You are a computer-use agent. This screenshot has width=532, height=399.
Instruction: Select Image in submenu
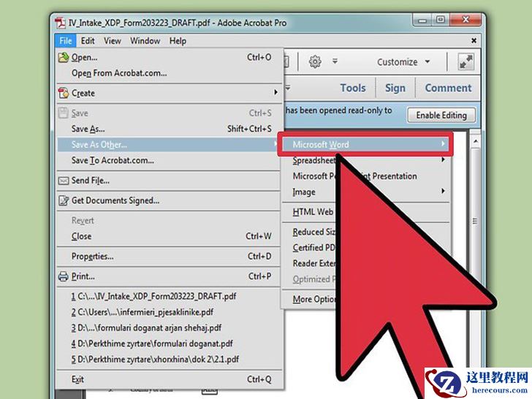point(365,192)
